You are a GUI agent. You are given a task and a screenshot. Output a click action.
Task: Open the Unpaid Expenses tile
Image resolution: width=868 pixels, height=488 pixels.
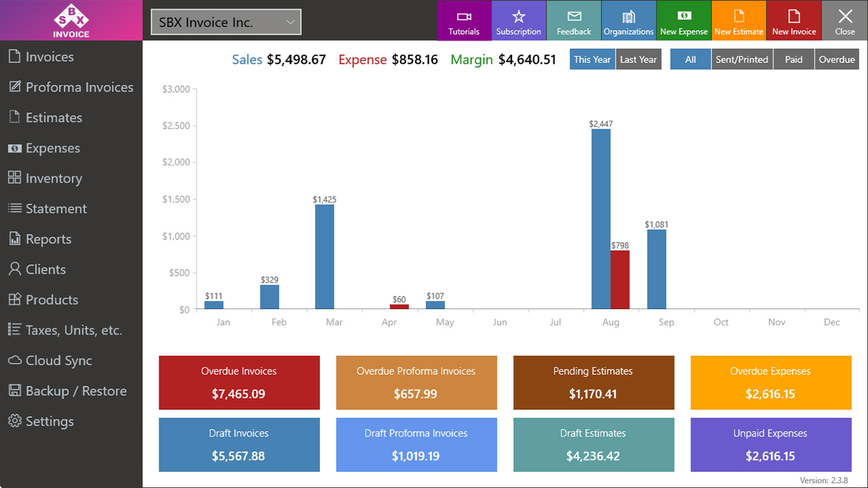click(771, 445)
